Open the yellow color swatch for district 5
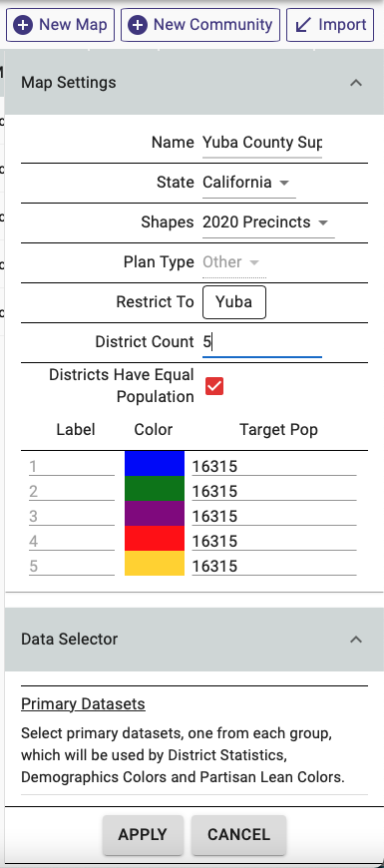The width and height of the screenshot is (384, 868). [155, 563]
